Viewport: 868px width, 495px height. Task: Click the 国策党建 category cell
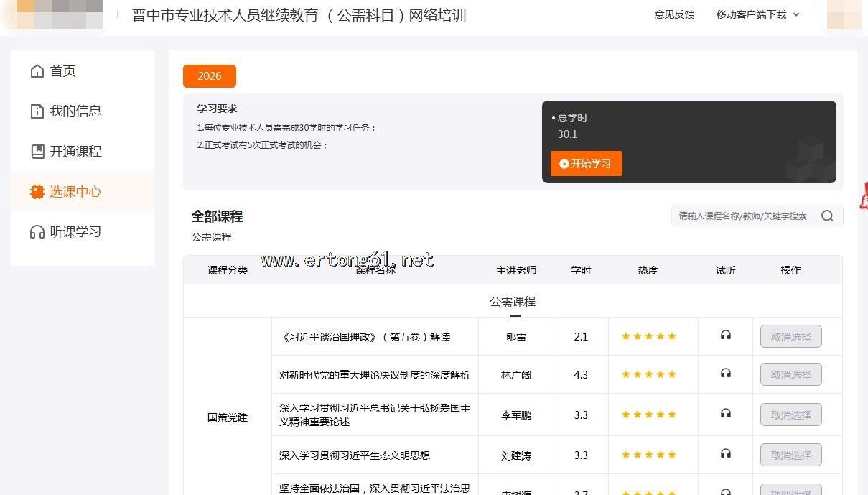(x=228, y=417)
